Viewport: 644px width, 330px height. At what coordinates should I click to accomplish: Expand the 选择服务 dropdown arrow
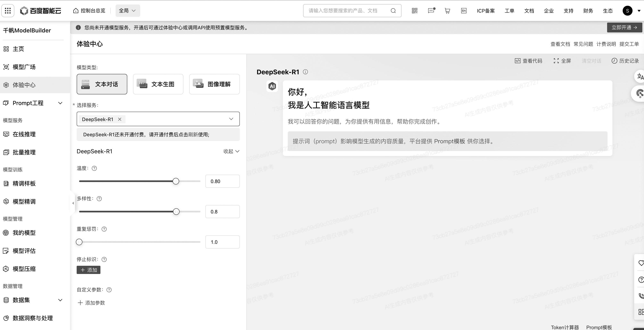pos(231,119)
